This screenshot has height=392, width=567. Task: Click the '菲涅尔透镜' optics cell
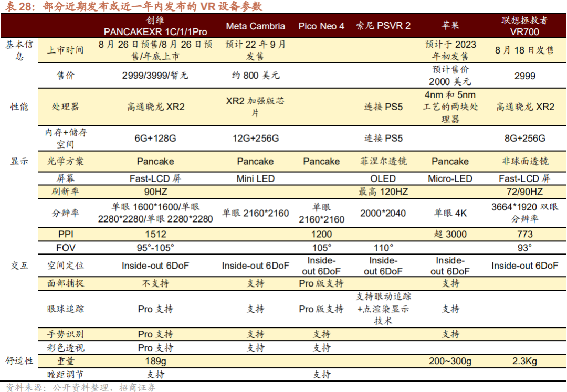tap(383, 161)
